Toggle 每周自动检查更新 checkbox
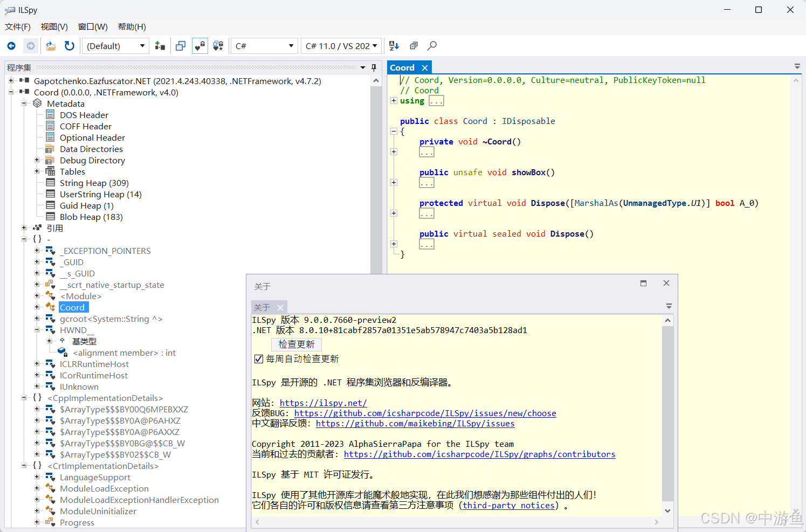 [x=259, y=359]
